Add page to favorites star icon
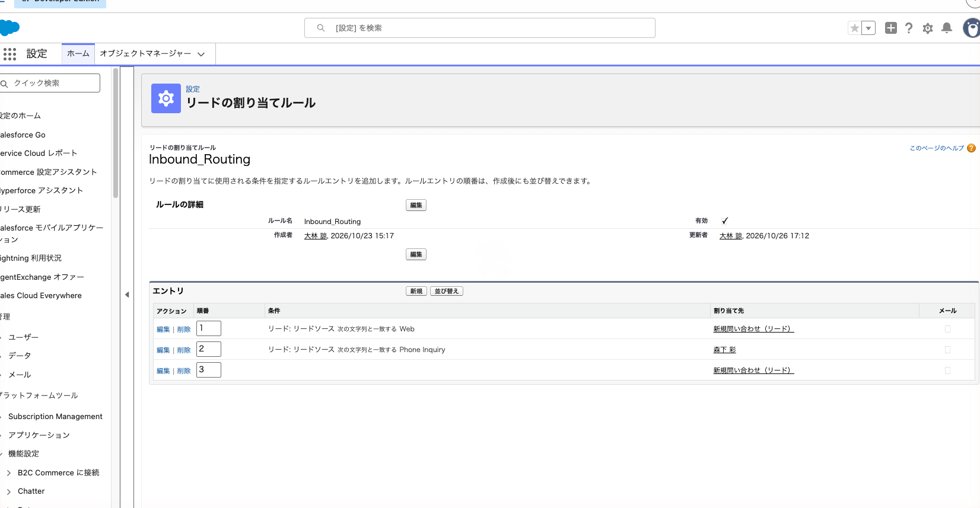This screenshot has width=980, height=508. pos(854,28)
